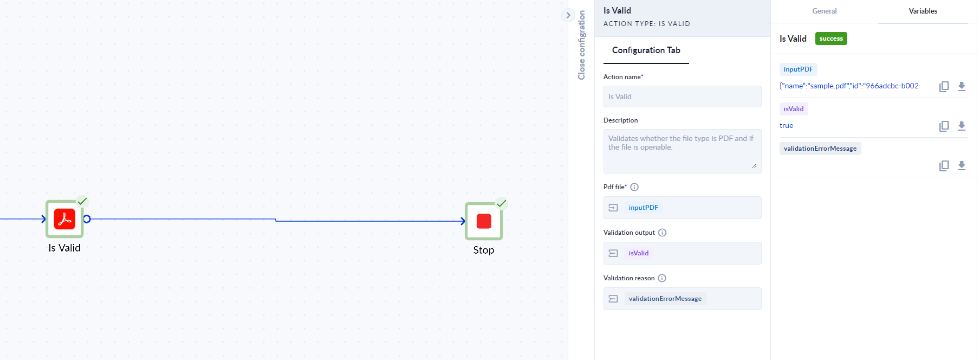Image resolution: width=980 pixels, height=360 pixels.
Task: Collapse the configuration panel with chevron
Action: [568, 15]
